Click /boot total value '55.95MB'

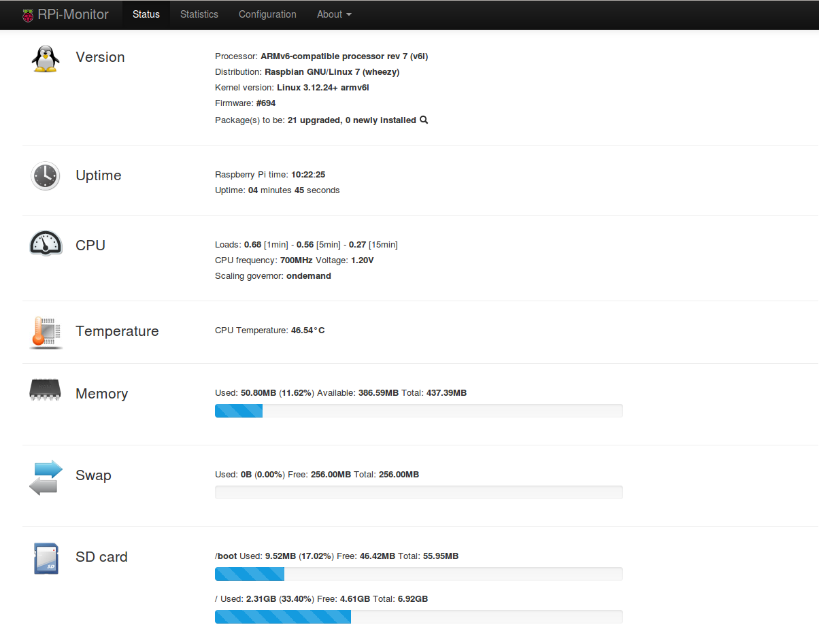(441, 556)
